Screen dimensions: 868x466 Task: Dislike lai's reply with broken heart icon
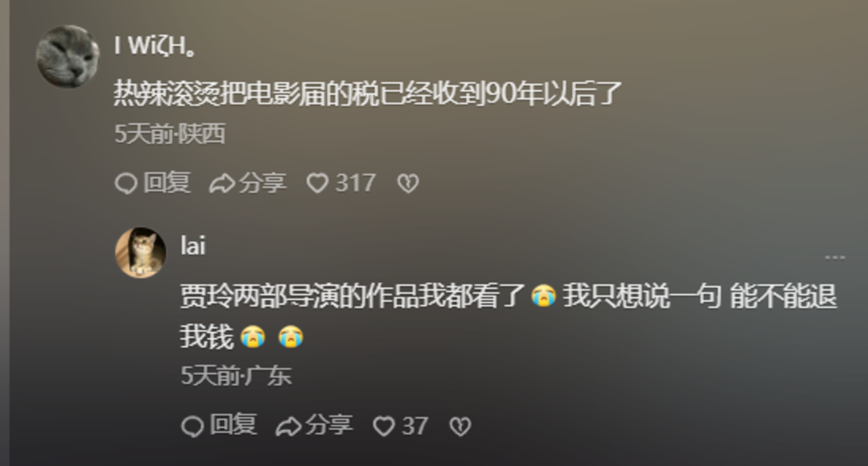(460, 426)
